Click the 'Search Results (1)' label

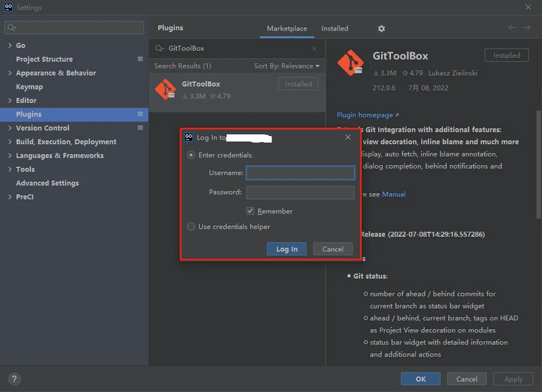[182, 66]
